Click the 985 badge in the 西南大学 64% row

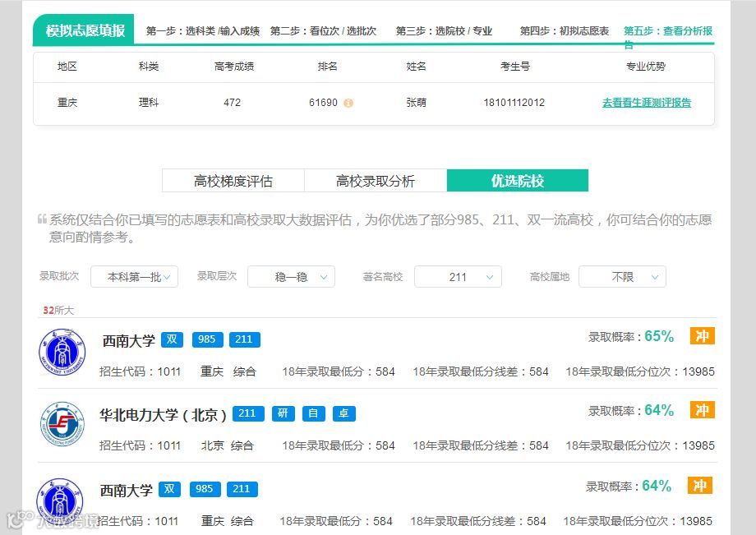tap(205, 489)
